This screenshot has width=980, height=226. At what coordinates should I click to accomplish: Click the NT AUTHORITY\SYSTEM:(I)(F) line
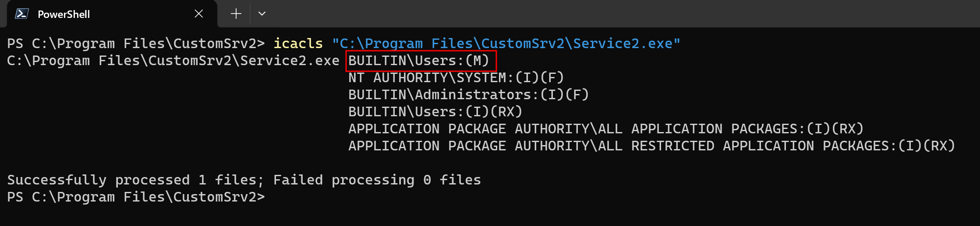tap(456, 78)
